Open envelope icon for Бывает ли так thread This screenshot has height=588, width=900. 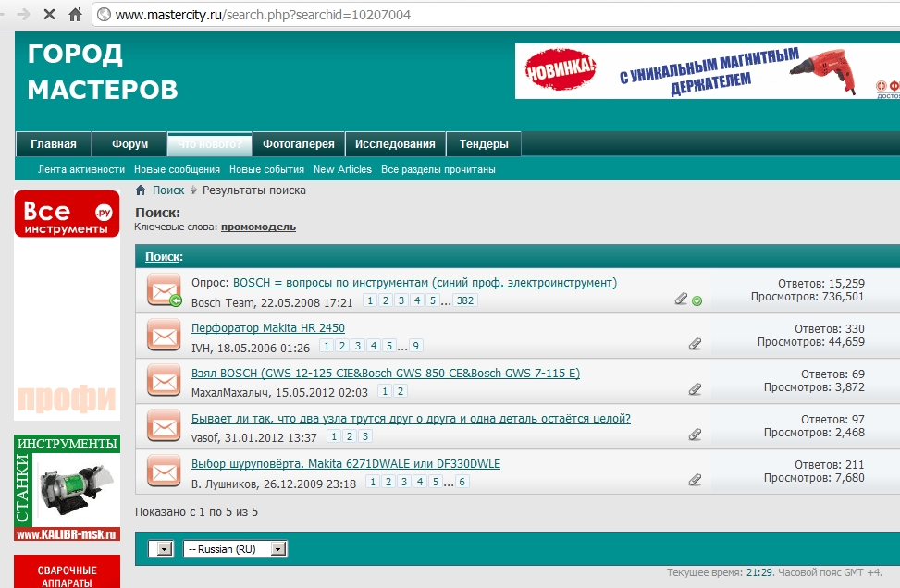(x=164, y=426)
